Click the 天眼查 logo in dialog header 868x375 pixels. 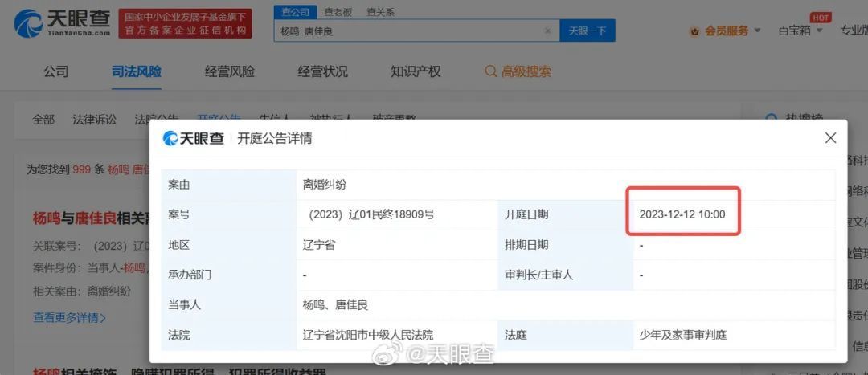pos(194,138)
